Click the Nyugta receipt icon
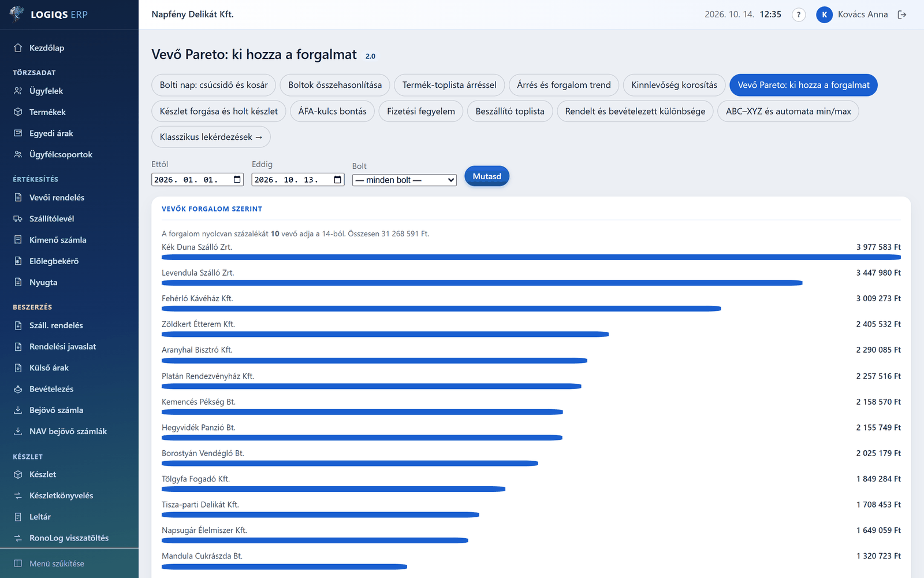Image resolution: width=924 pixels, height=578 pixels. pos(18,283)
